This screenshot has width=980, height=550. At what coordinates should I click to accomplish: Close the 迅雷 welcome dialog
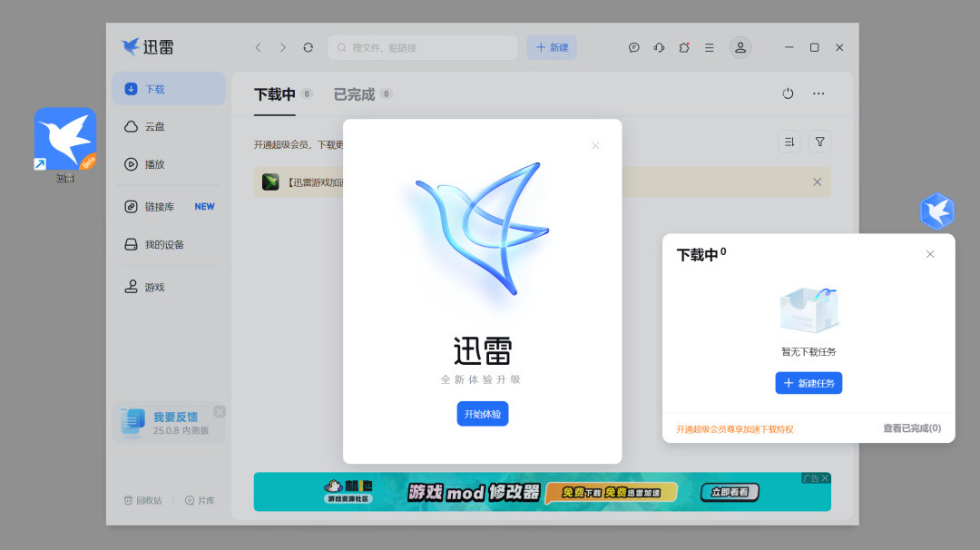tap(595, 145)
